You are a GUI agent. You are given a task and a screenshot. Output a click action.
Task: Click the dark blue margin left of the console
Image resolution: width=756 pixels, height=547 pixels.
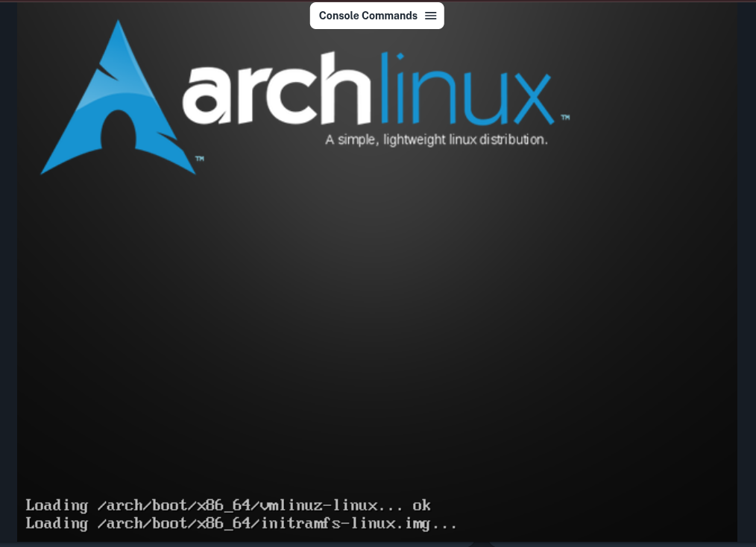click(x=8, y=298)
